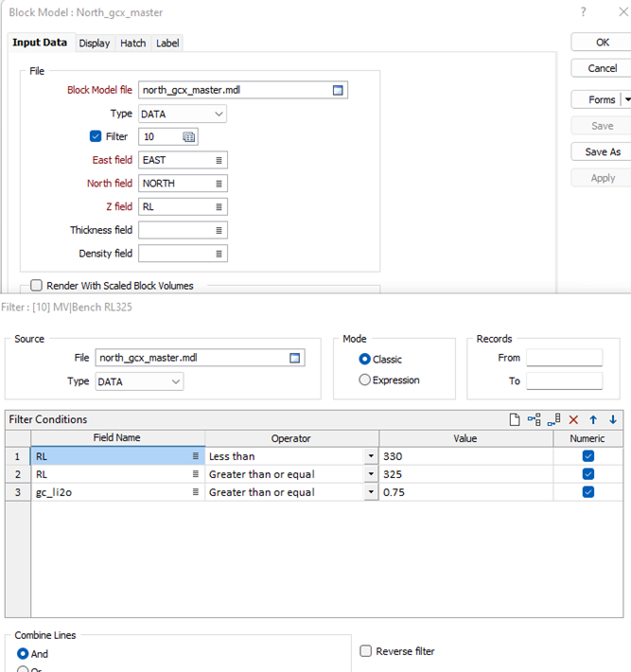Click the append row icon in Filter Conditions
The image size is (631, 672).
tap(554, 419)
